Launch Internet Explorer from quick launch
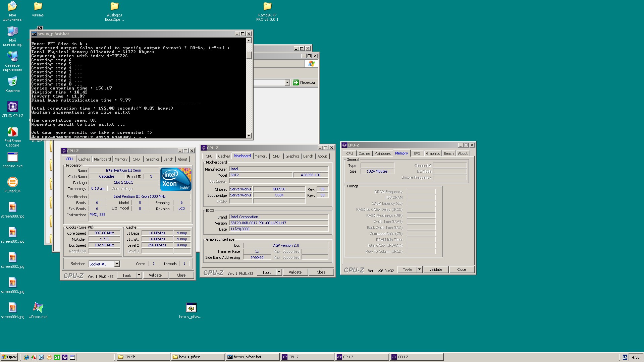644x362 pixels. (26, 357)
